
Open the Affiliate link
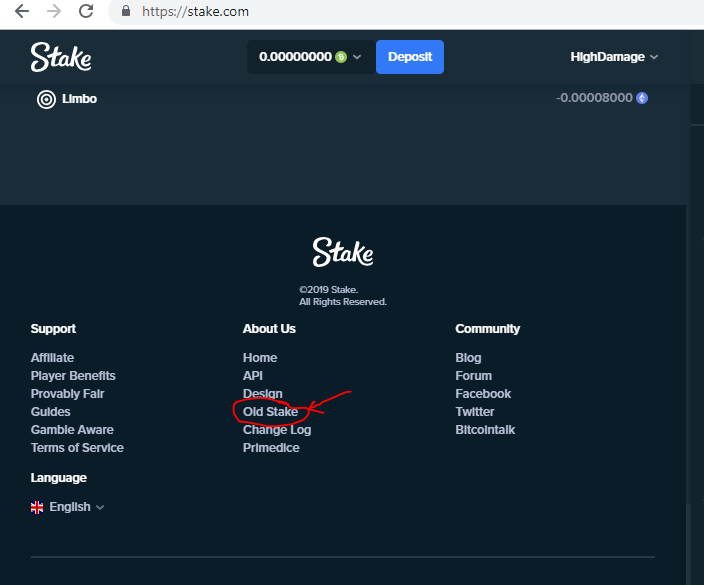coord(53,358)
